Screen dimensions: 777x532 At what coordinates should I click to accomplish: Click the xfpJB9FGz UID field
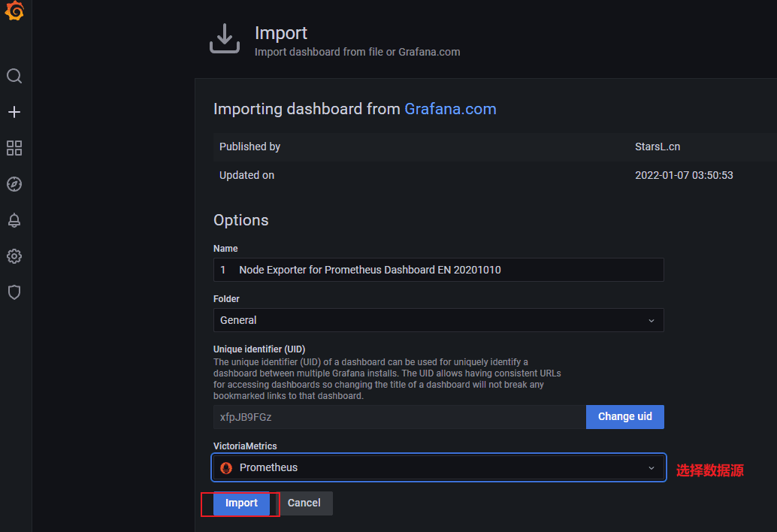tap(398, 417)
